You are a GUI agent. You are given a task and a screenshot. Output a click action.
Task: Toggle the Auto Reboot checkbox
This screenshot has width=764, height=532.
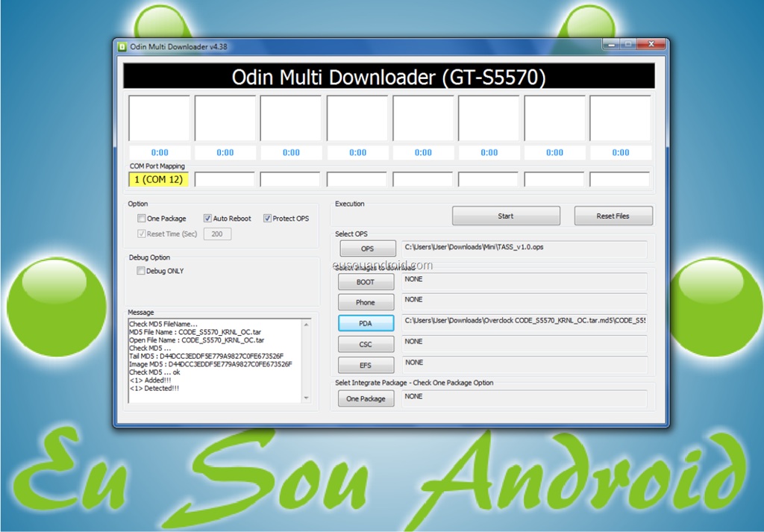click(207, 219)
